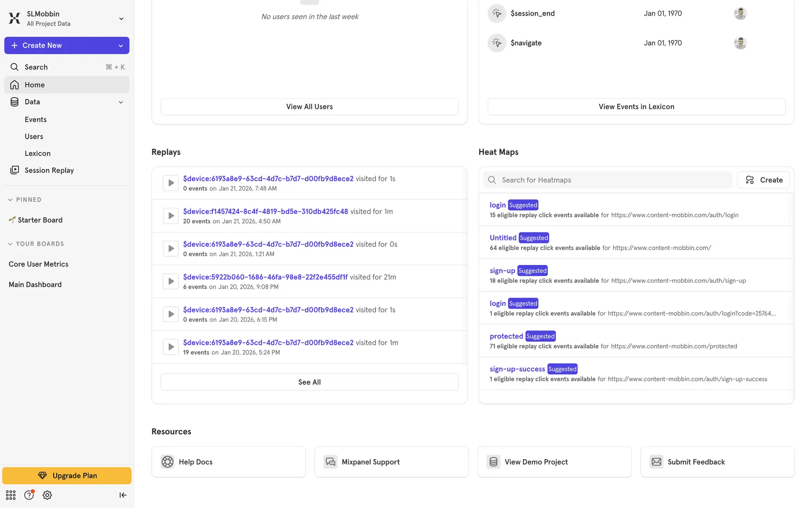Go to Lexicon in sidebar
This screenshot has width=812, height=508.
[38, 153]
